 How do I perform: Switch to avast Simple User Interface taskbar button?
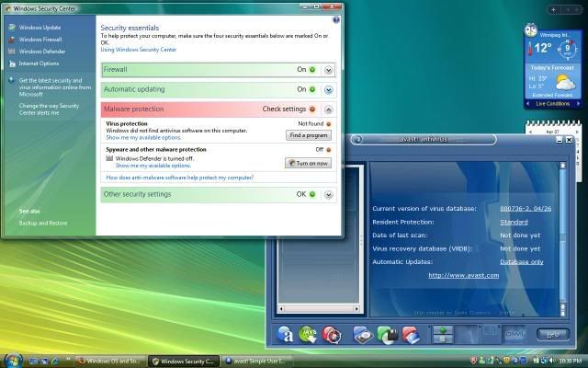257,362
